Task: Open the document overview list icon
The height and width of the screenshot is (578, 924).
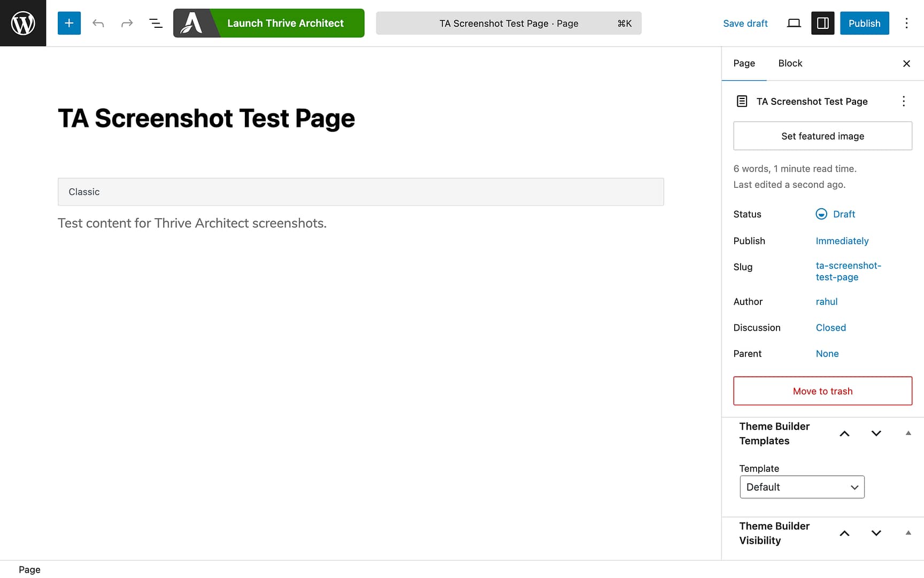Action: tap(156, 23)
